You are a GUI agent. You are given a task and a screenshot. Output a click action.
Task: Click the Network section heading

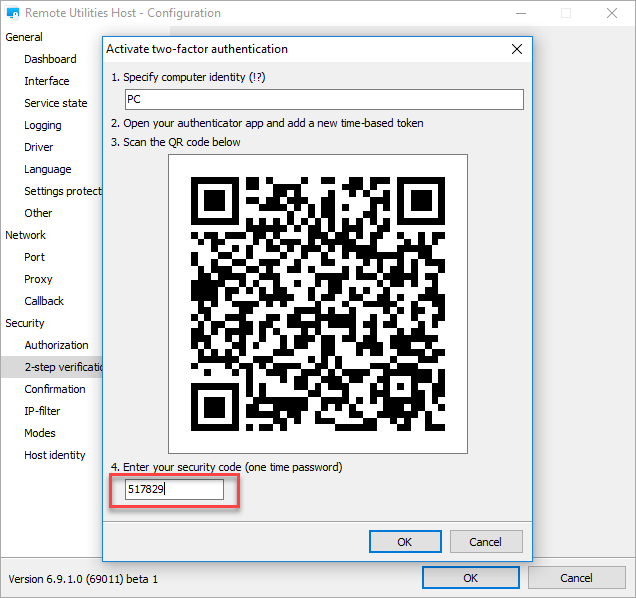26,235
